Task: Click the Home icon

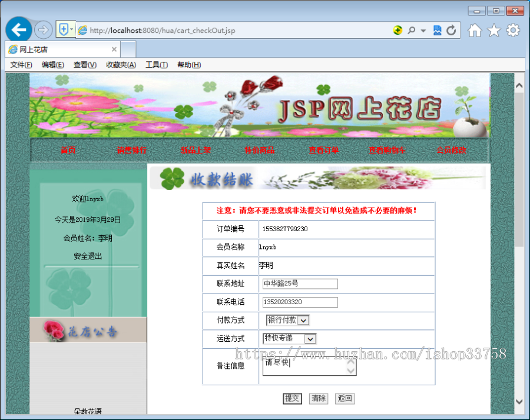Action: (475, 30)
